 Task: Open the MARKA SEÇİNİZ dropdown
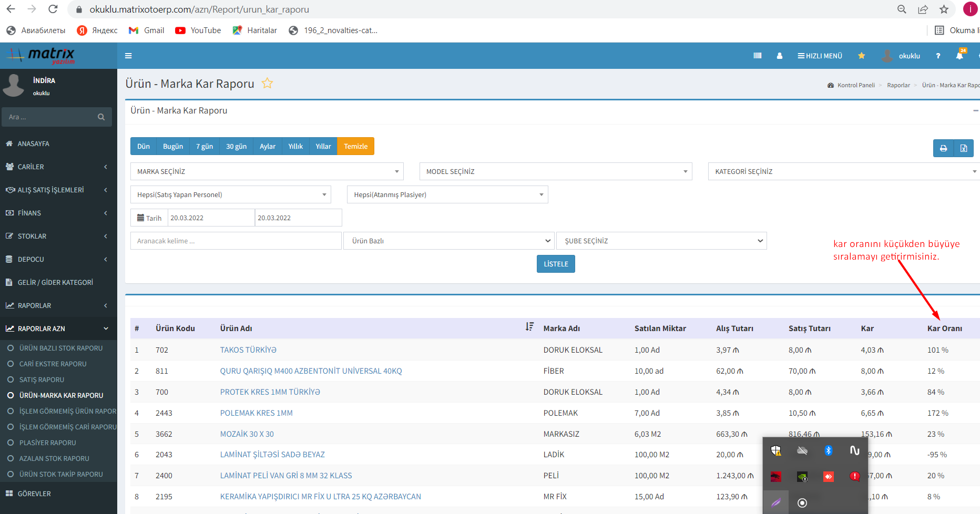(267, 172)
